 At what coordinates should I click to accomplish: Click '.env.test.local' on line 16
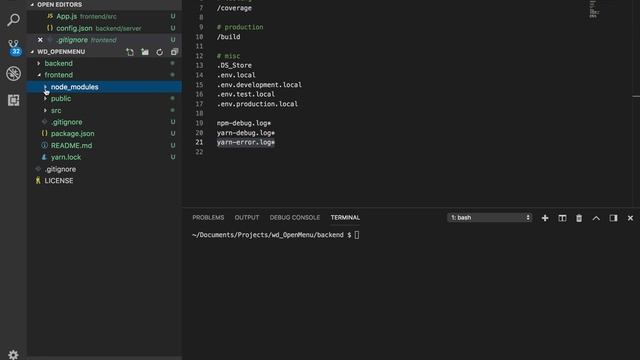click(x=246, y=94)
